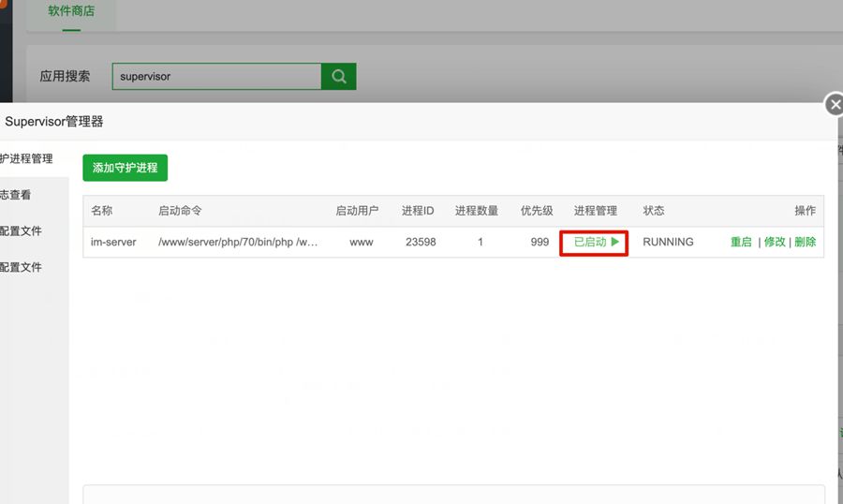This screenshot has width=843, height=504.
Task: Click the im-server name cell
Action: (113, 242)
